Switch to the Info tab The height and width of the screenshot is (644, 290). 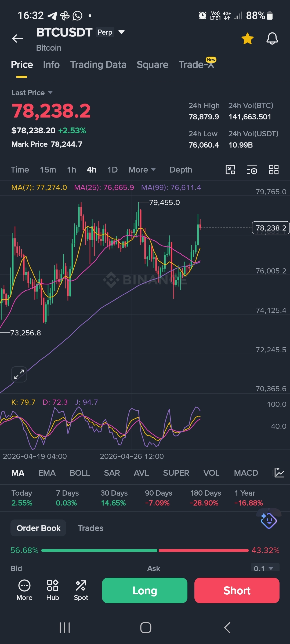point(51,65)
